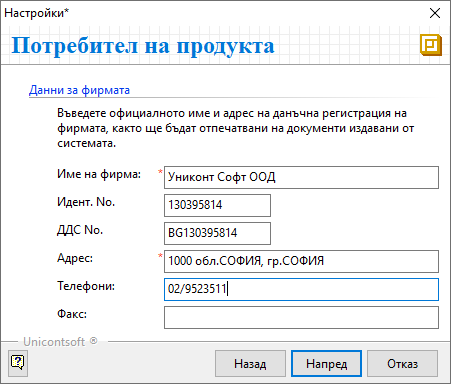Click the instruction paragraph about данъчна регистрация

(235, 128)
